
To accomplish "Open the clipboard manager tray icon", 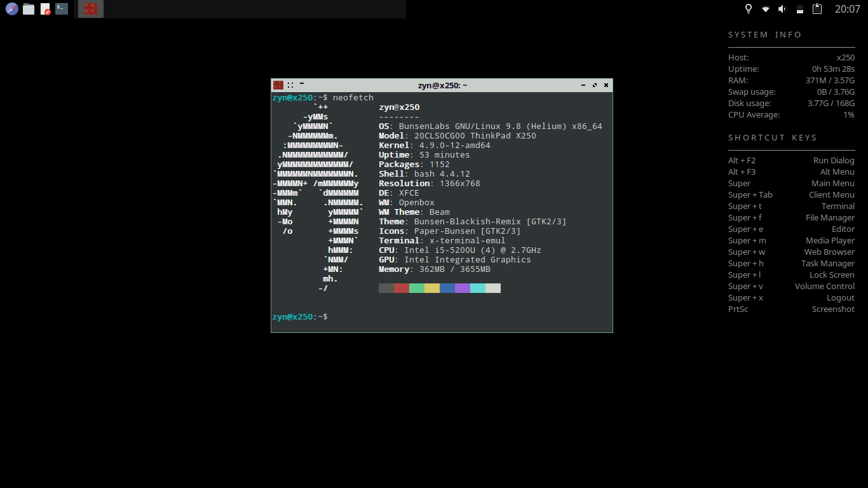I will pos(817,9).
